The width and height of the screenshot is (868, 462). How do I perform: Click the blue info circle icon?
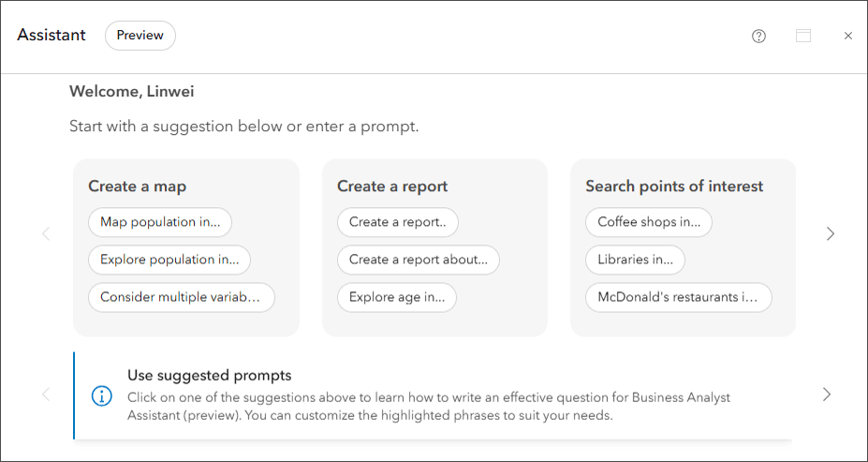pos(101,395)
